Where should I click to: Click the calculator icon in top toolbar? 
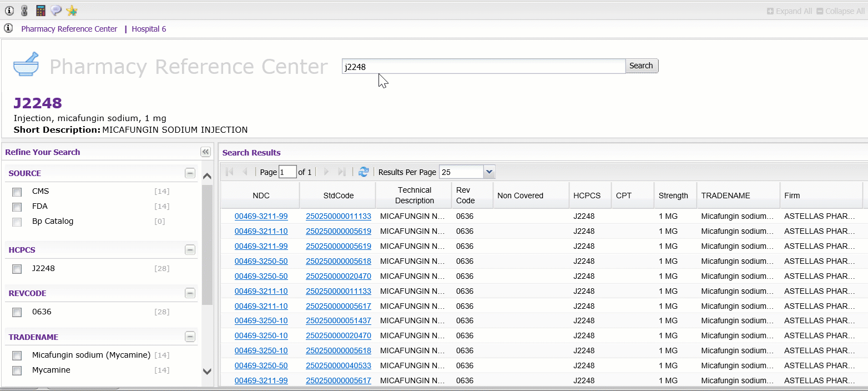point(40,11)
